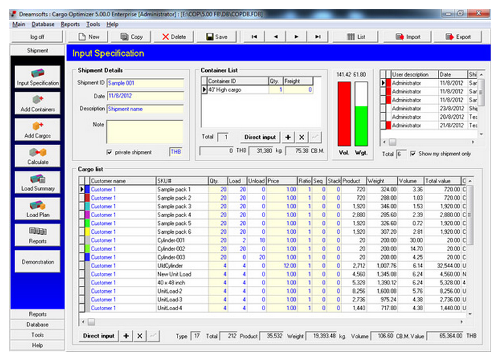
Task: Open the Load Summary sidebar item
Action: [38, 182]
